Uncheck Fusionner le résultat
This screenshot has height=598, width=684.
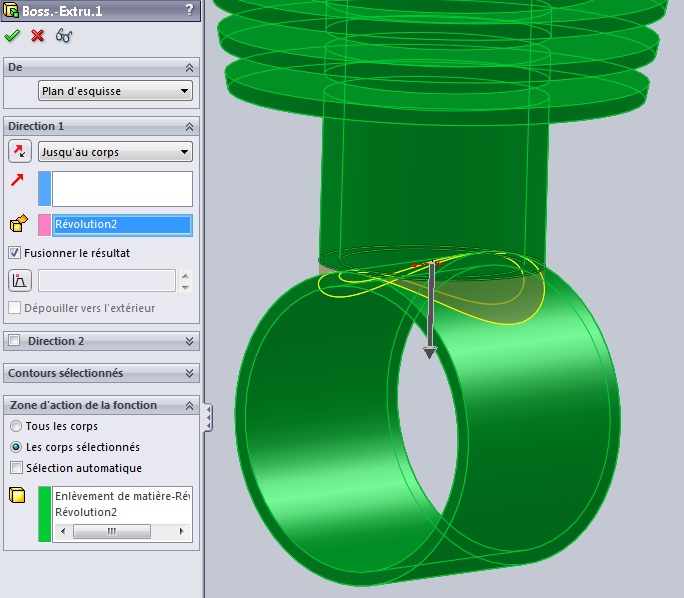point(15,253)
